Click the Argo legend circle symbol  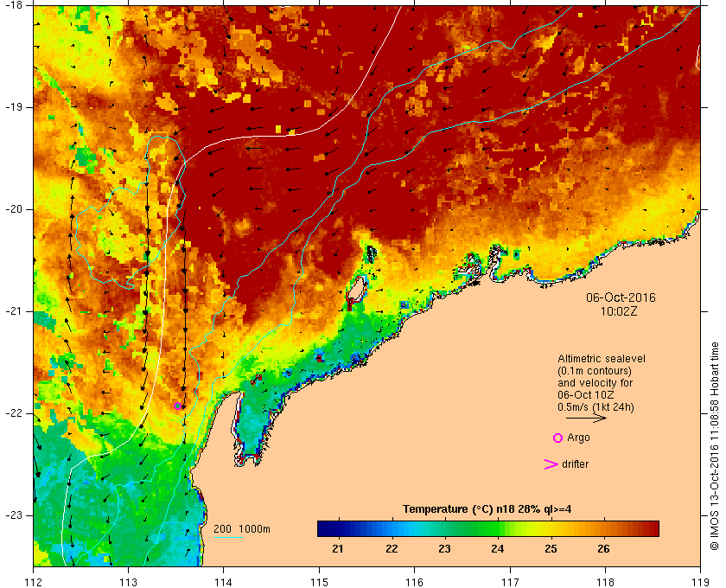pos(558,438)
